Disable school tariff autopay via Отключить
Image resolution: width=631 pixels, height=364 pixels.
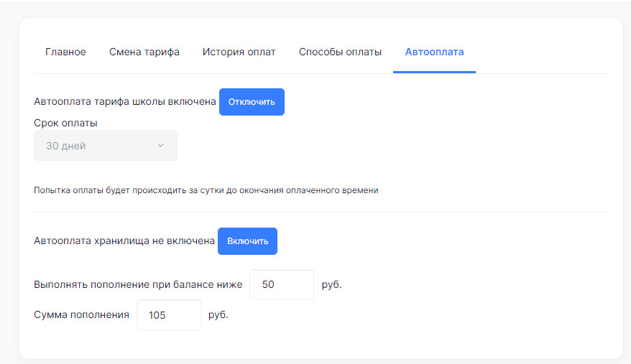[252, 102]
